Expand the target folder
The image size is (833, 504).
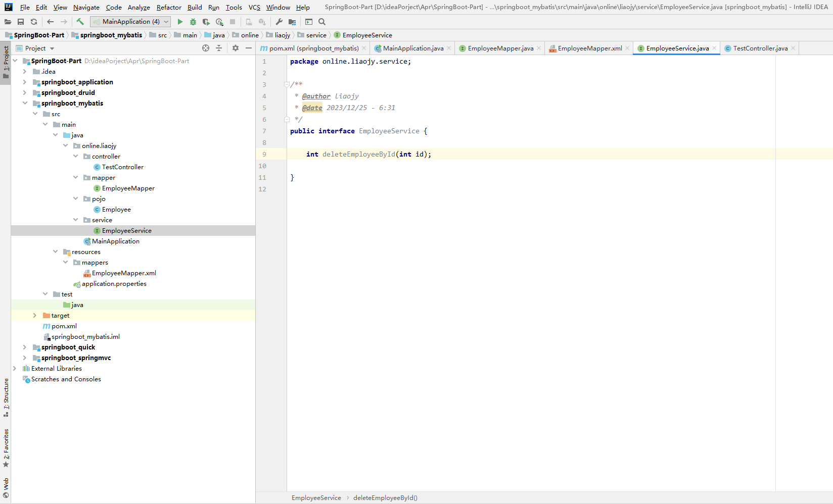click(x=35, y=316)
